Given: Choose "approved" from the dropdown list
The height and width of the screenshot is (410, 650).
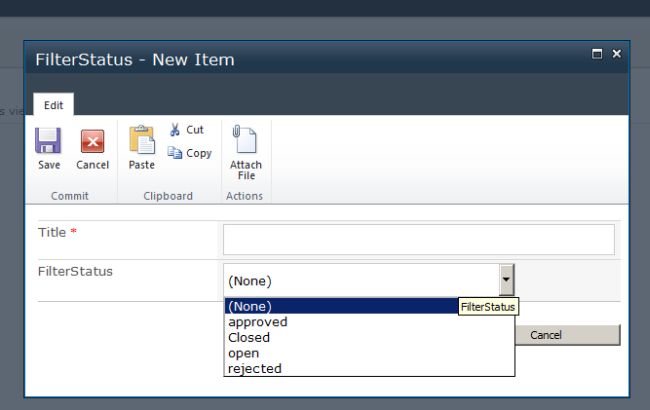Looking at the screenshot, I should [258, 322].
